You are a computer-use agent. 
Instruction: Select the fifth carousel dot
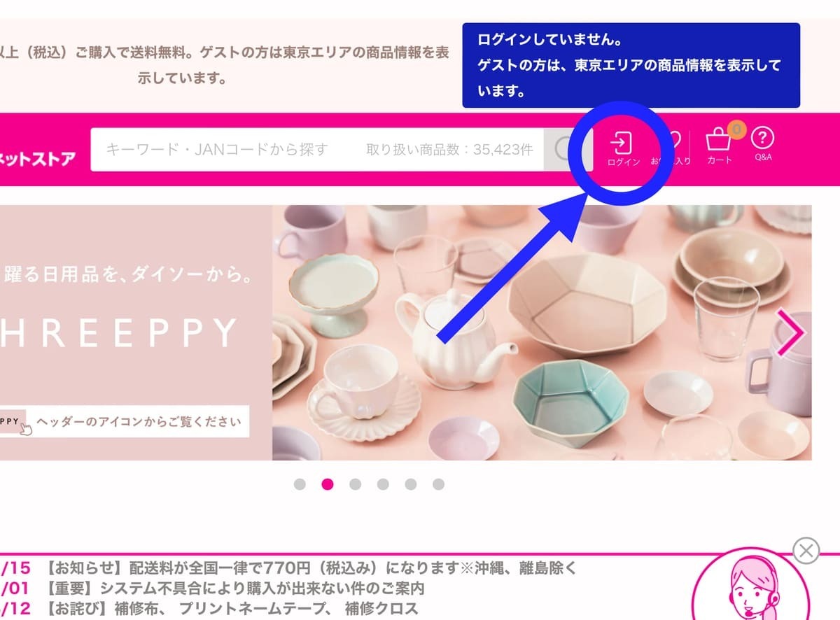click(x=410, y=484)
